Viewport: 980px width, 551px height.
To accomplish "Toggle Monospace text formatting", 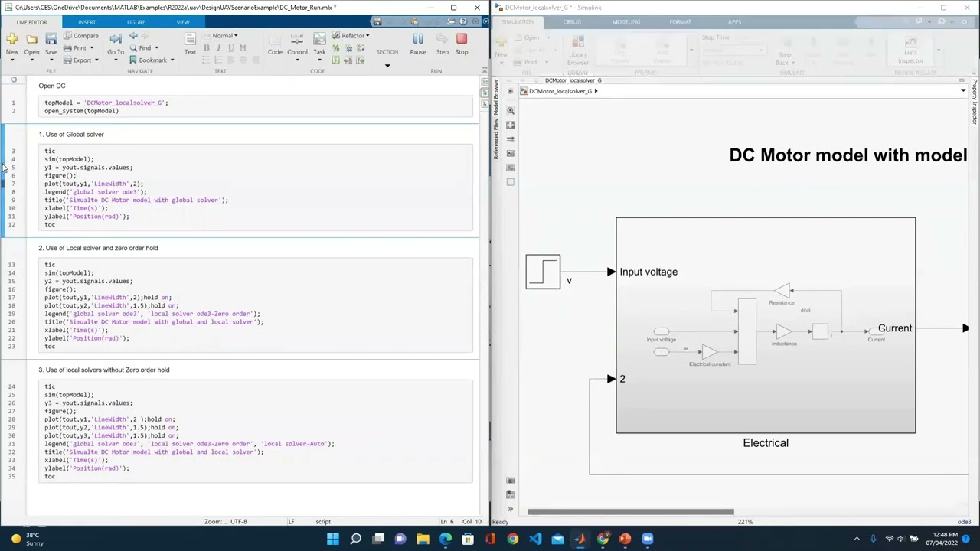I will coord(243,48).
